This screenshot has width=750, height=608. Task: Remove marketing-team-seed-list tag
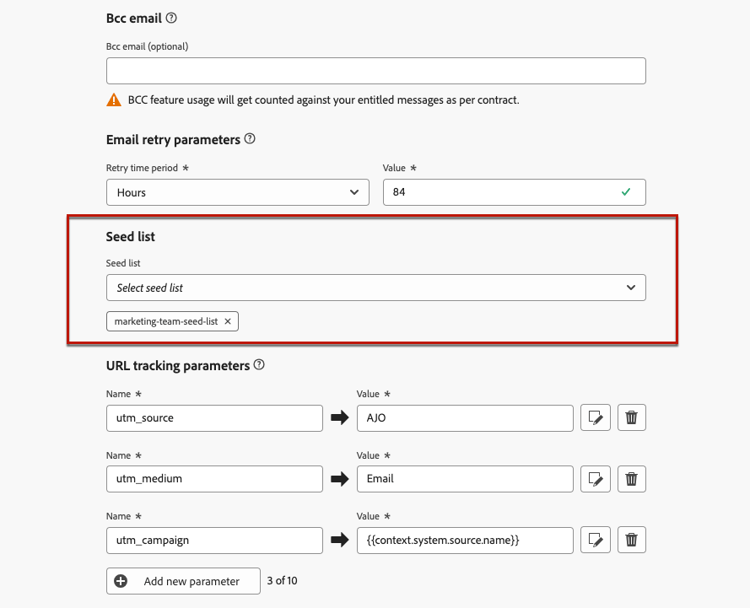(x=228, y=321)
